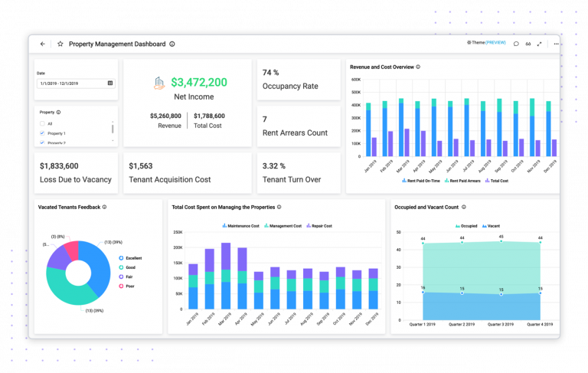Click the Property list scrollbar
The width and height of the screenshot is (588, 373).
(x=113, y=129)
